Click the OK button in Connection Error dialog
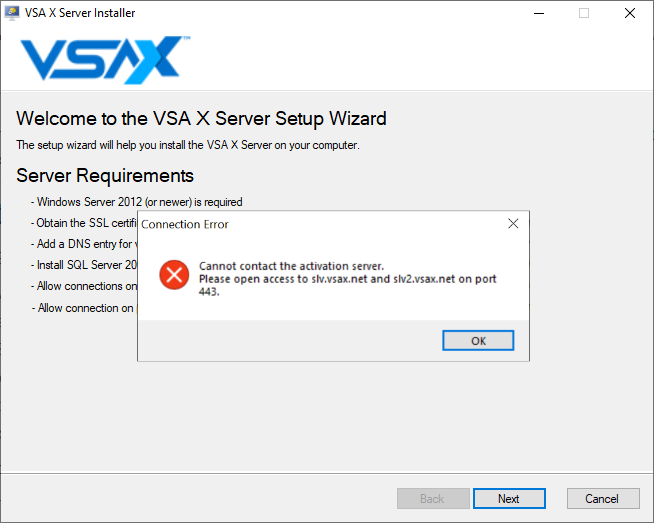654x523 pixels. pyautogui.click(x=478, y=341)
